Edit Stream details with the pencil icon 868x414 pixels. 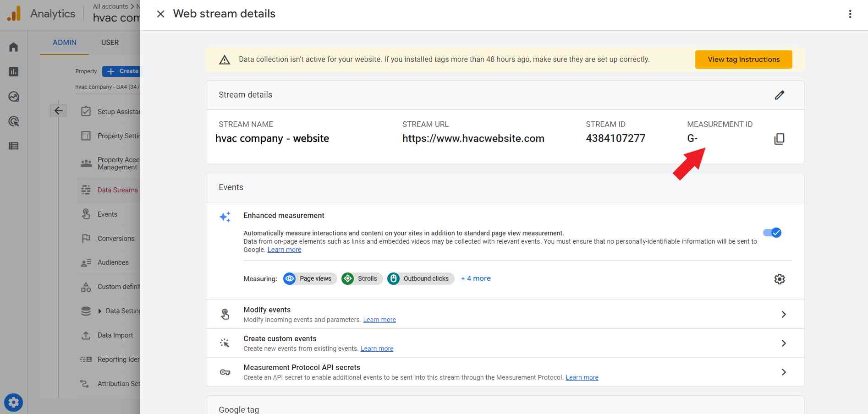click(780, 95)
